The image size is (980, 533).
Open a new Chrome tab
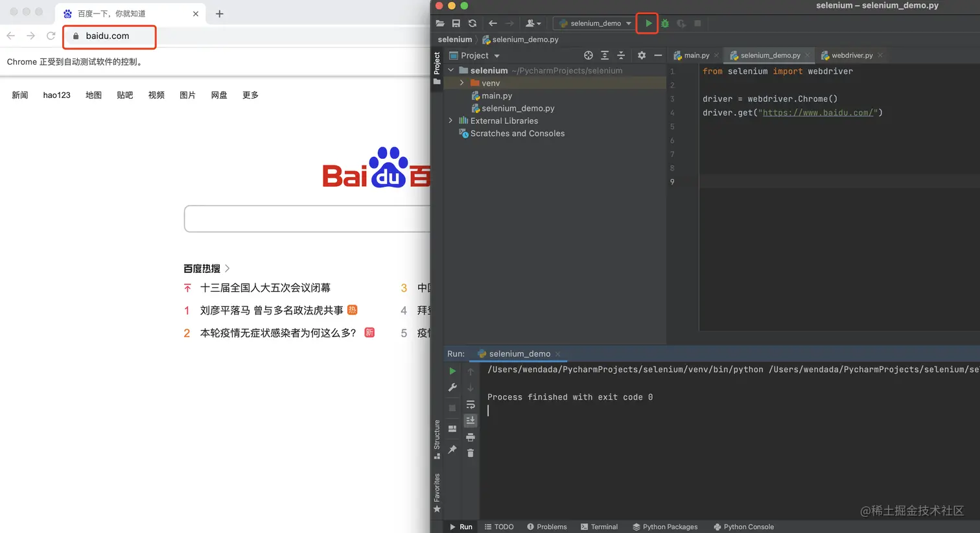(x=219, y=14)
